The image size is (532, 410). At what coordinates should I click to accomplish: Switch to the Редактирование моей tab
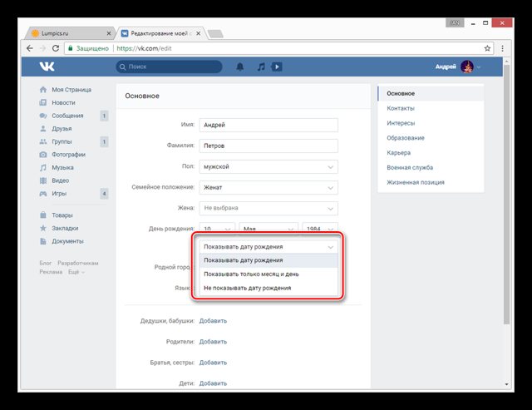tap(161, 33)
